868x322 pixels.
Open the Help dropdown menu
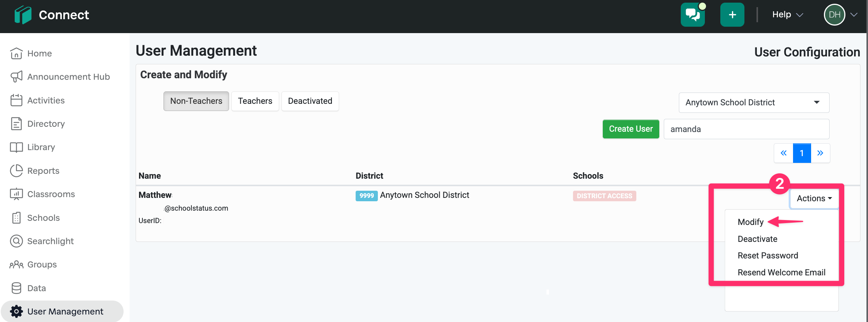(x=787, y=15)
